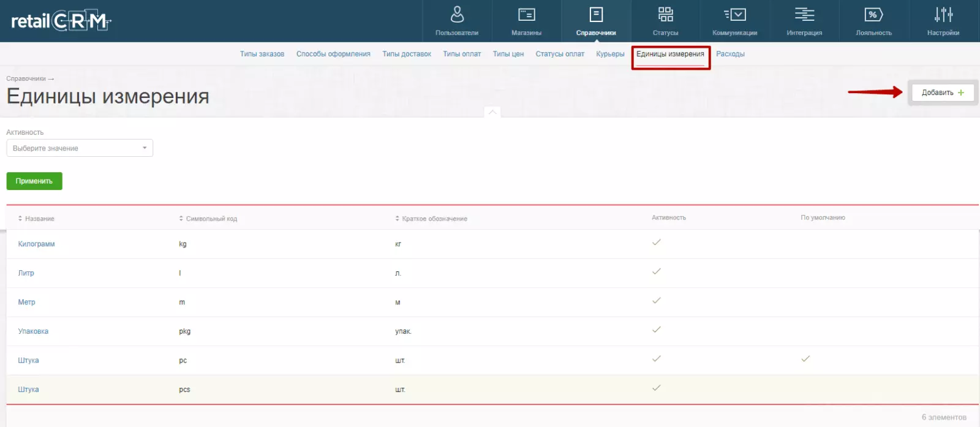Switch to Статусы оплат tab
The height and width of the screenshot is (427, 980).
tap(560, 54)
